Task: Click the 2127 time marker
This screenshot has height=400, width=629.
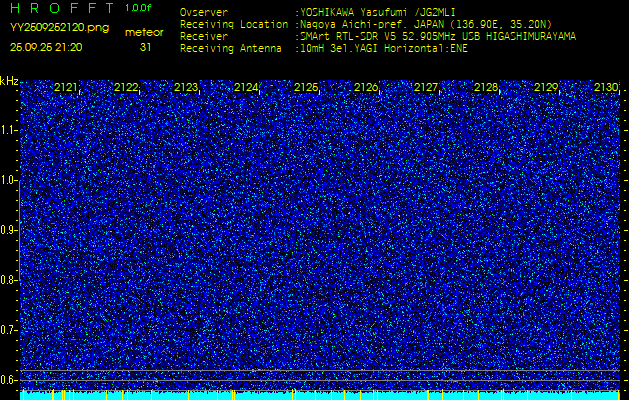Action: coord(426,87)
